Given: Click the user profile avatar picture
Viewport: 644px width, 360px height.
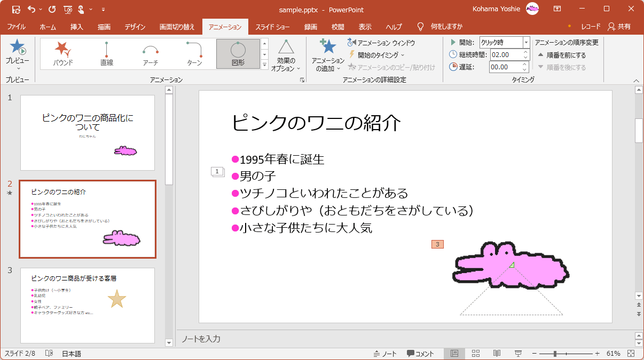Looking at the screenshot, I should pos(532,9).
